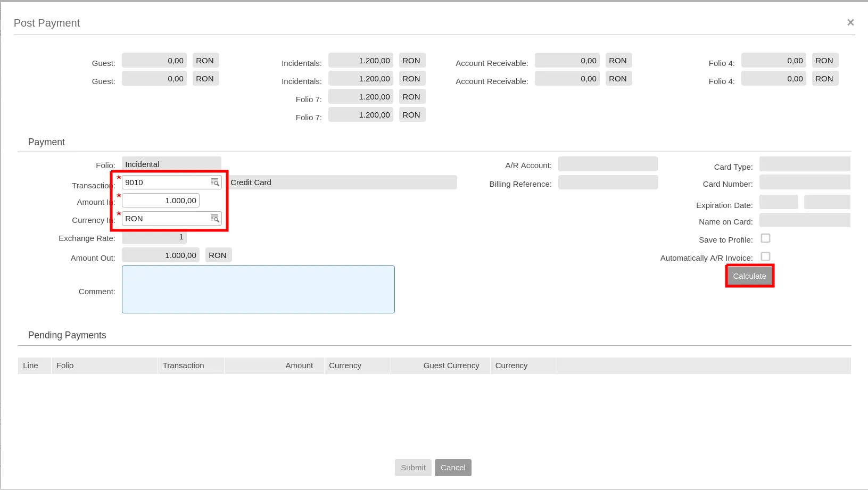Click the Calculate button
This screenshot has height=490, width=868.
tap(749, 276)
